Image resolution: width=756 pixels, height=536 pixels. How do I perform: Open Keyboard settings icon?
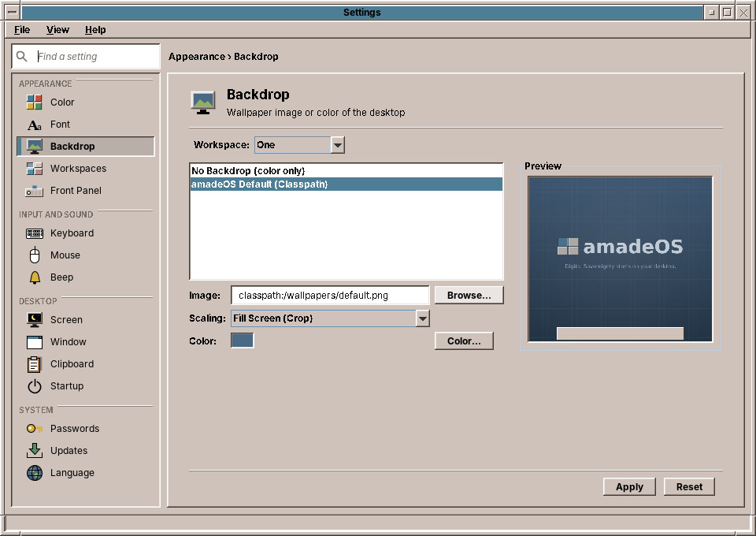[x=34, y=233]
